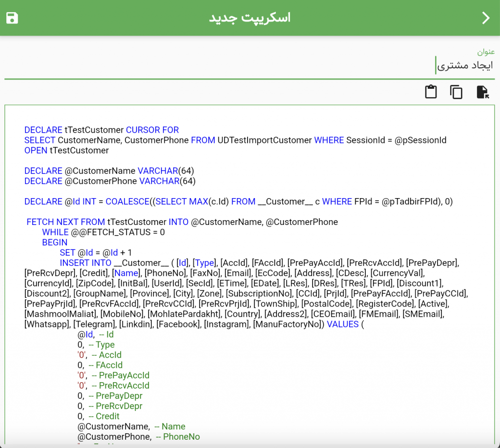Click the 'OPEN tTestCustomer' line
Viewport: 500px width, 448px height.
coord(66,150)
